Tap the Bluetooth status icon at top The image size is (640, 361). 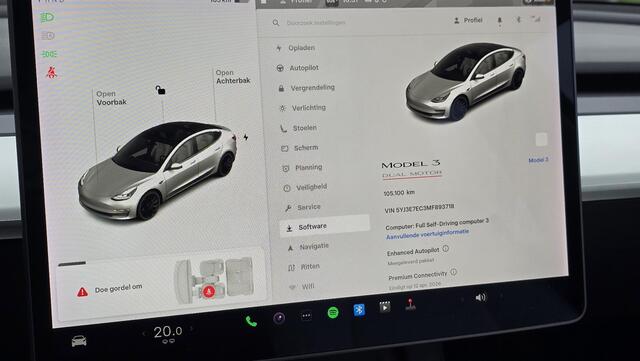point(518,19)
